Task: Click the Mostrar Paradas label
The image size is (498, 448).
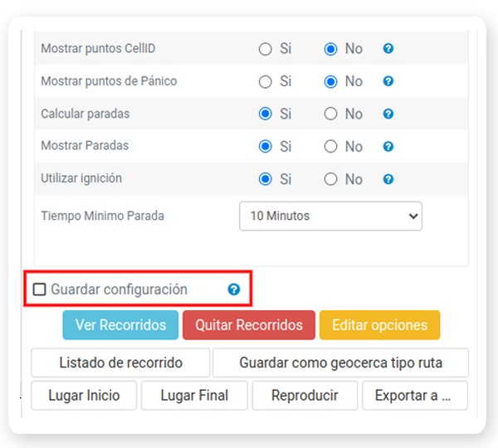Action: click(x=85, y=146)
